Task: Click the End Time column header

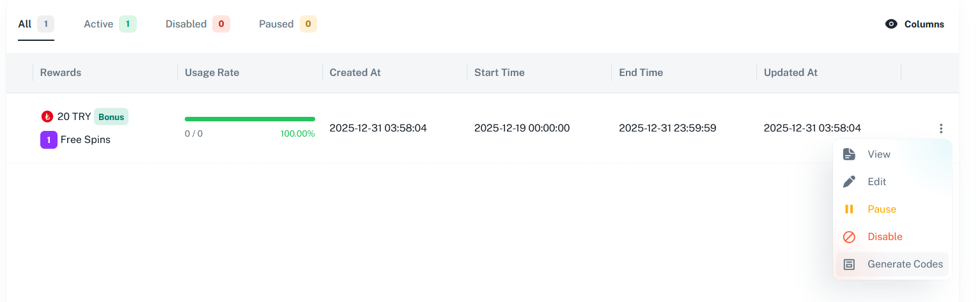Action: pos(641,73)
